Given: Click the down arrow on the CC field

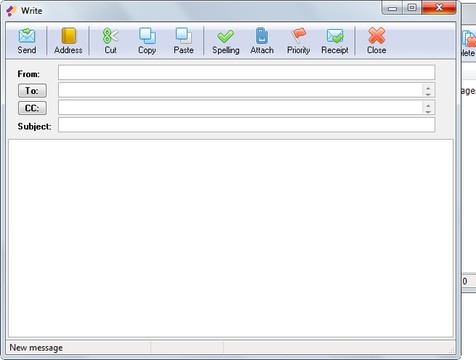Looking at the screenshot, I should pos(428,111).
